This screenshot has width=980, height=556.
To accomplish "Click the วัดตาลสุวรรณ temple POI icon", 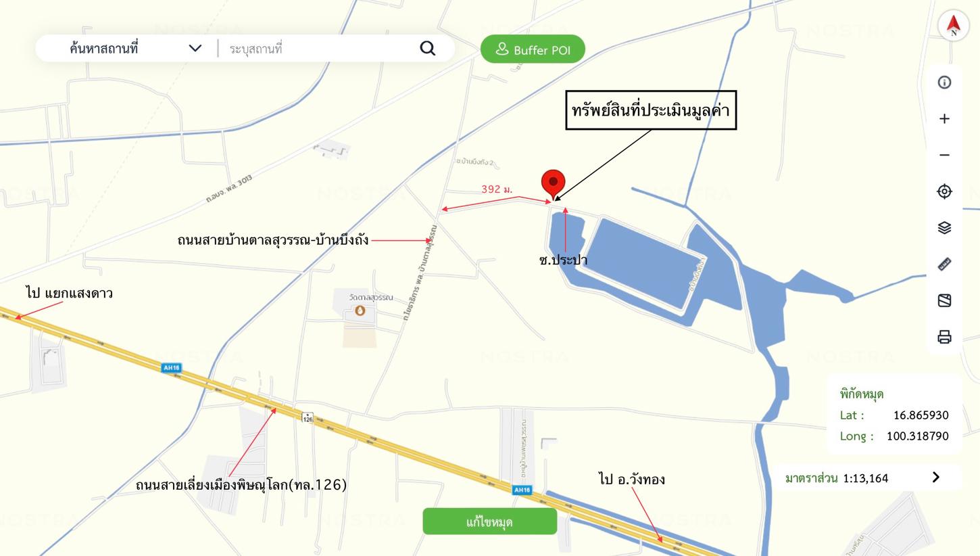I will (x=360, y=310).
